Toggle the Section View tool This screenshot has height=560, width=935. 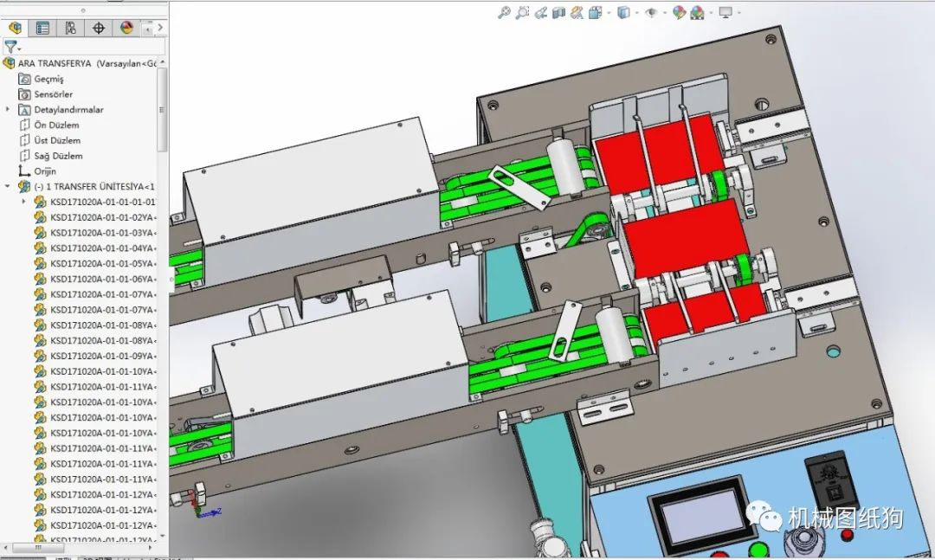[x=558, y=12]
